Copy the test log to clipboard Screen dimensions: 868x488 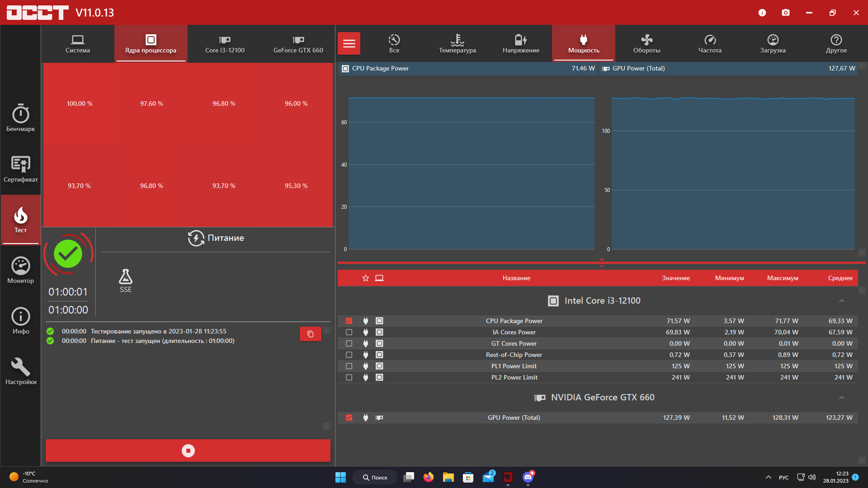click(x=311, y=334)
